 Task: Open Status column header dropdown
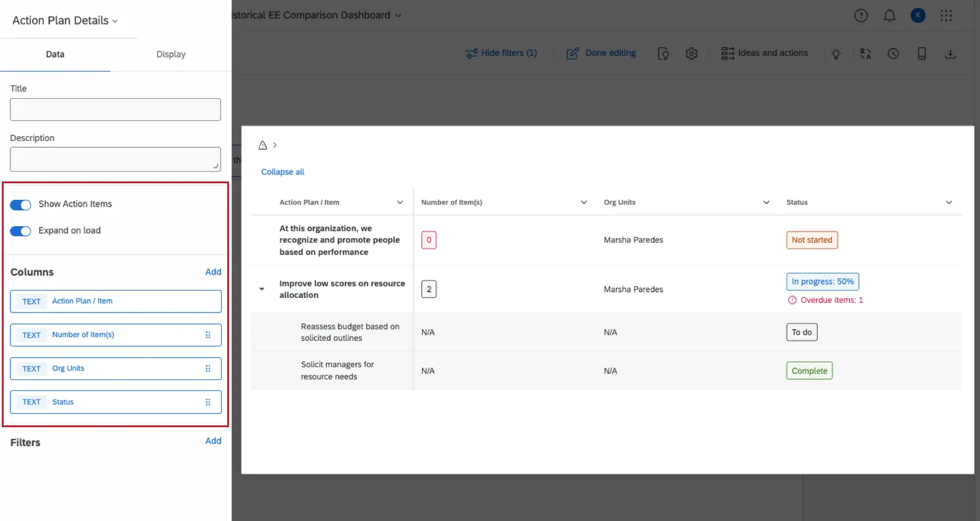pyautogui.click(x=949, y=203)
